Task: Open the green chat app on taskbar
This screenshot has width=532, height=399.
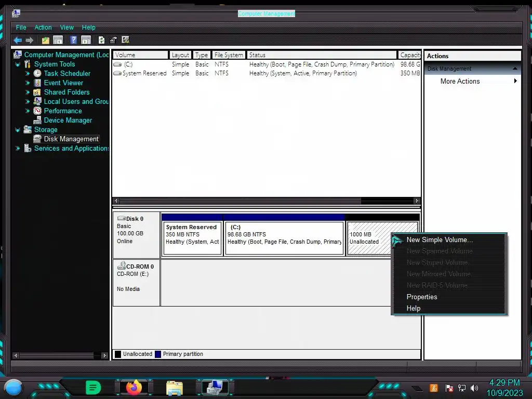Action: click(x=93, y=388)
